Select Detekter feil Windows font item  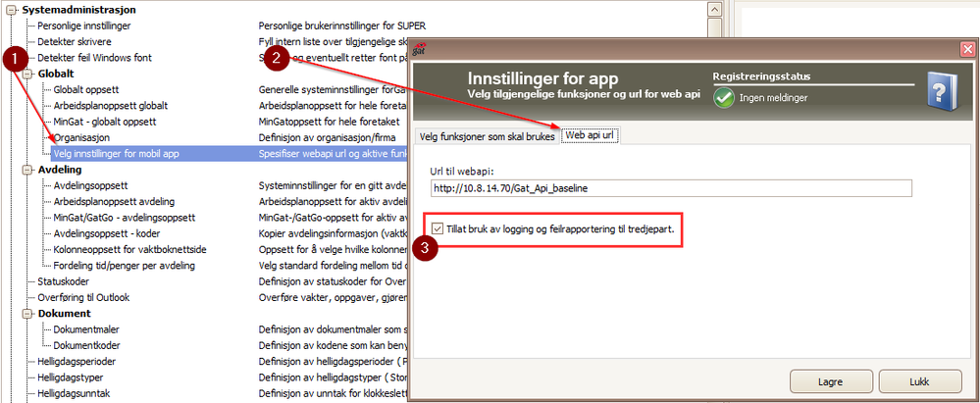pos(94,58)
